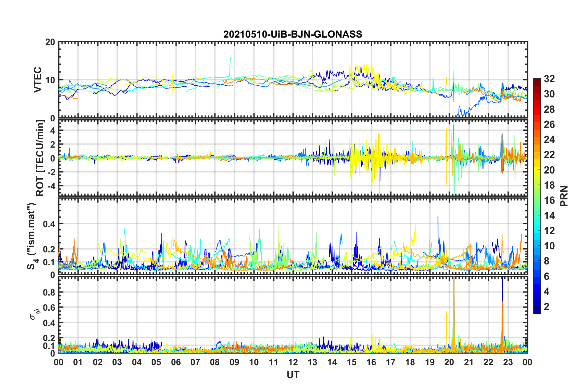Click x-axis hour label 07

pos(195,362)
